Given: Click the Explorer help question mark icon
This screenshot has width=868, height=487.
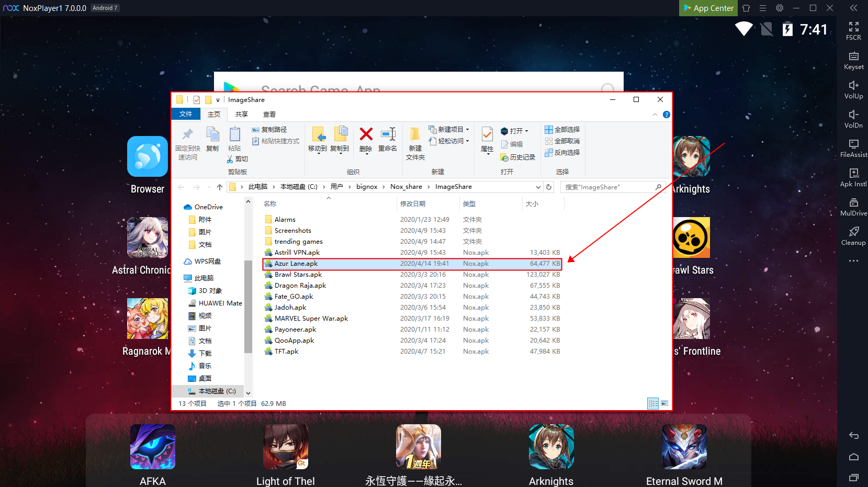Looking at the screenshot, I should (667, 115).
